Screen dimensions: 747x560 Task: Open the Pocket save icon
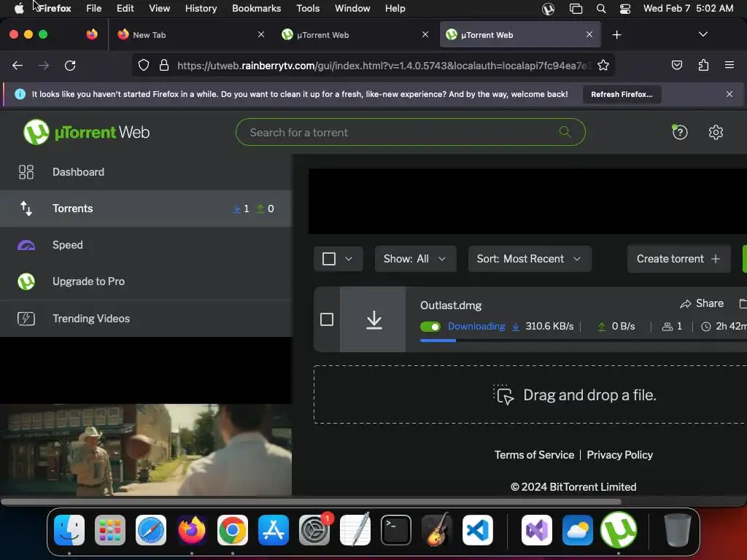click(676, 65)
